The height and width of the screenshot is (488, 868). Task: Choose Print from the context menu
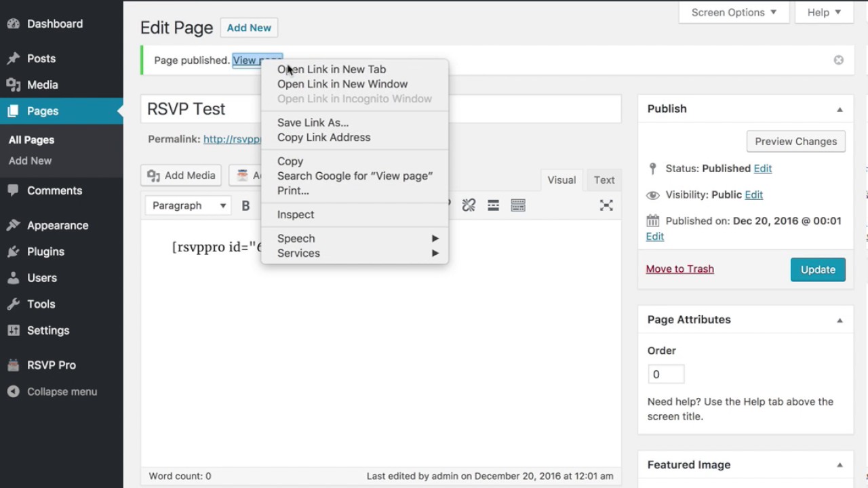(355, 191)
